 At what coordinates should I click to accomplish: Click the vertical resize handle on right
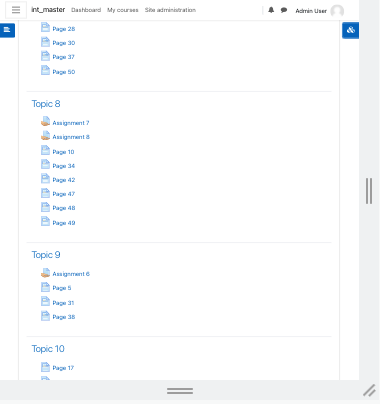(x=369, y=191)
